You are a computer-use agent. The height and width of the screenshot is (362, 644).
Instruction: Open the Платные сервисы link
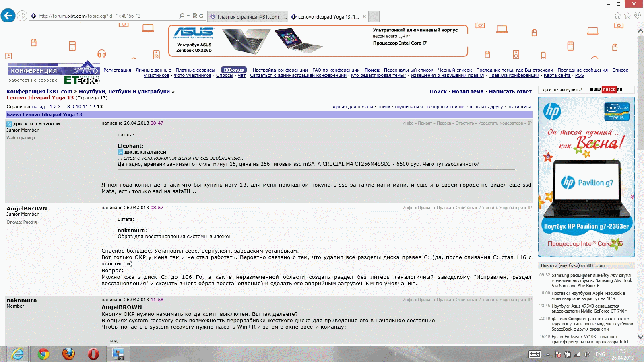point(195,70)
